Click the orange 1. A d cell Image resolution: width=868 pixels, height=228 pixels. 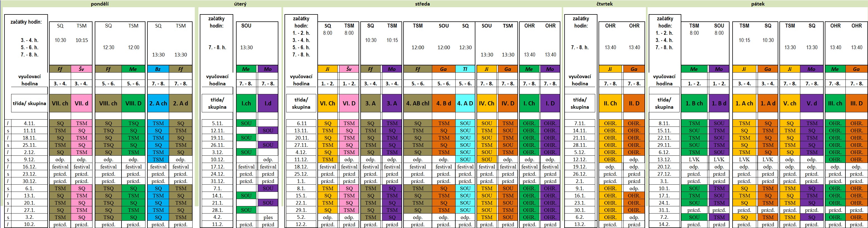pos(768,103)
